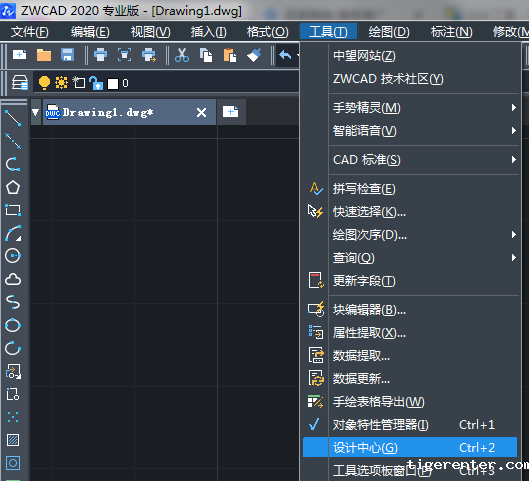Click the new drawing tab button
Viewport: 529px width, 481px height.
231,112
